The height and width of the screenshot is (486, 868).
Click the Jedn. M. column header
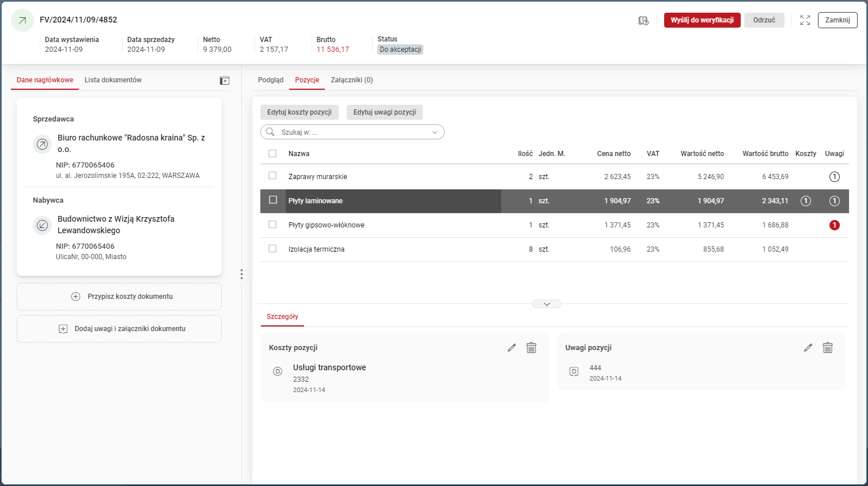pyautogui.click(x=552, y=154)
